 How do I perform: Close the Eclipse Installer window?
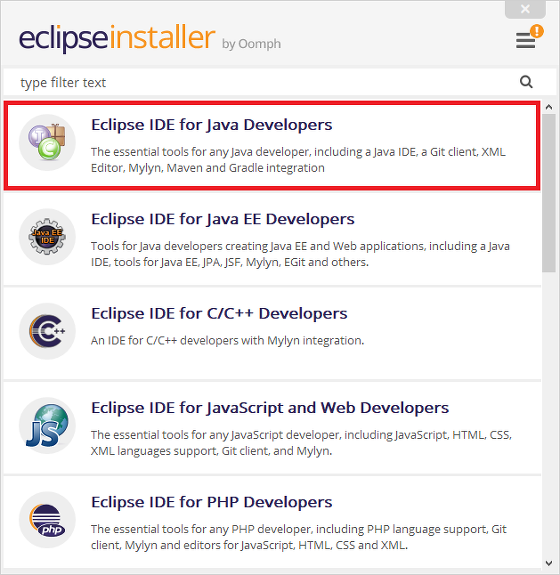pos(525,9)
